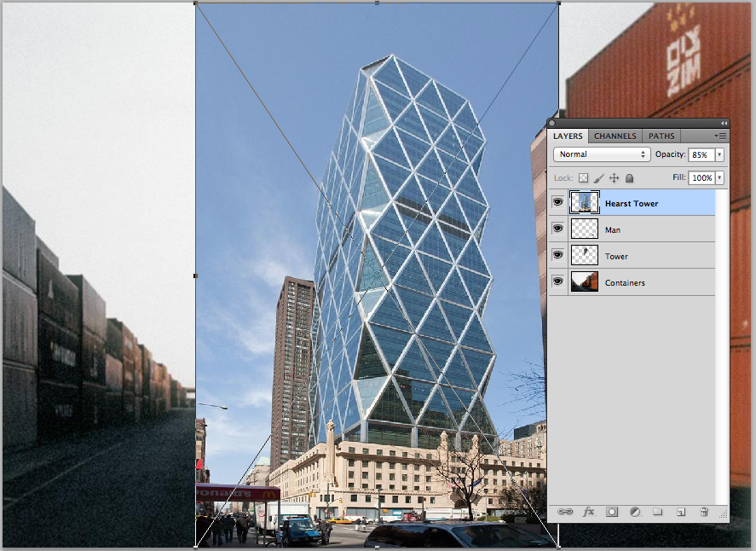Select the layer named Hearst Tower
This screenshot has width=756, height=551.
pos(632,204)
